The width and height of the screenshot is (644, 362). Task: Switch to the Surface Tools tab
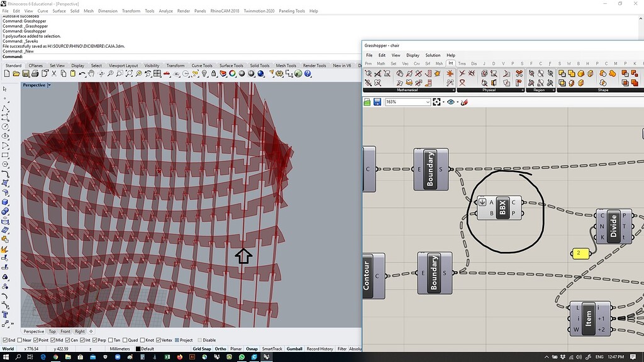(x=231, y=65)
